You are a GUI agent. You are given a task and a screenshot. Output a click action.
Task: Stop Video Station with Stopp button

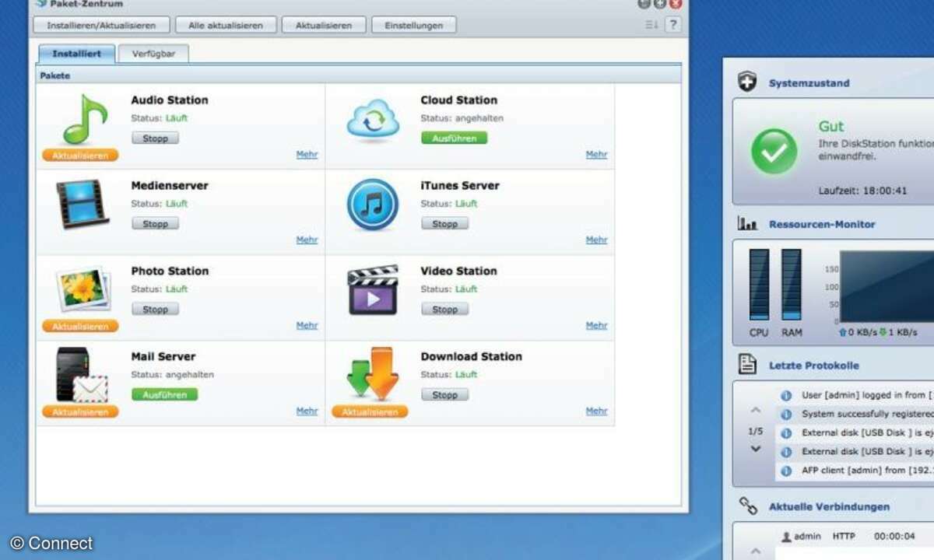pos(444,309)
